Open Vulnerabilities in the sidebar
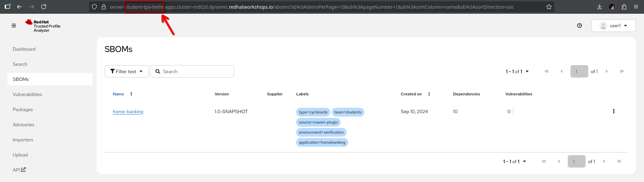The height and width of the screenshot is (182, 644). 28,94
